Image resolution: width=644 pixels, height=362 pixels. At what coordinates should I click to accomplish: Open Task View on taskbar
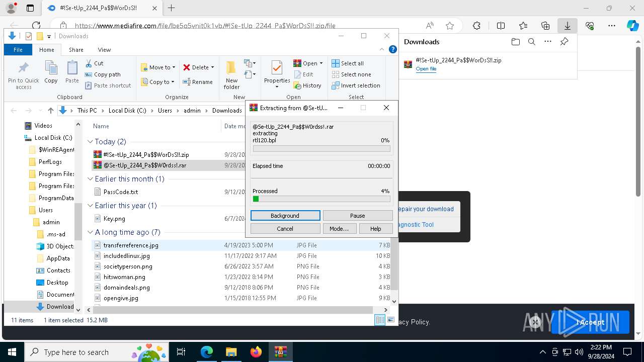(x=181, y=352)
